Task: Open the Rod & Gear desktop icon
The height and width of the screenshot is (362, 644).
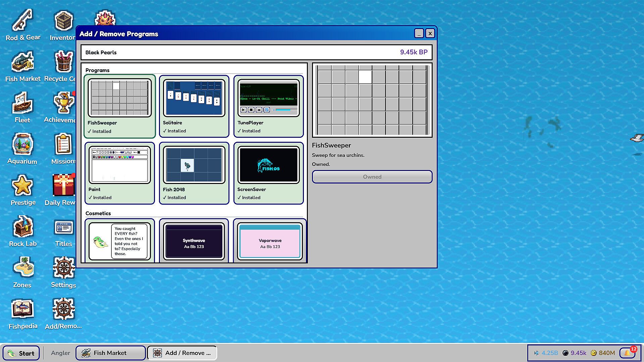Action: tap(23, 25)
